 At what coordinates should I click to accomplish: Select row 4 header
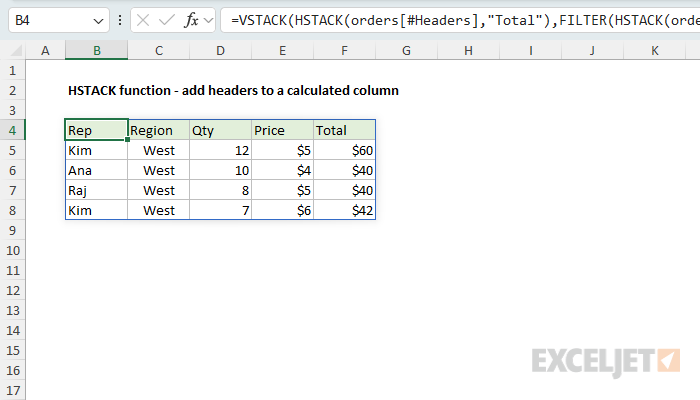(12, 130)
